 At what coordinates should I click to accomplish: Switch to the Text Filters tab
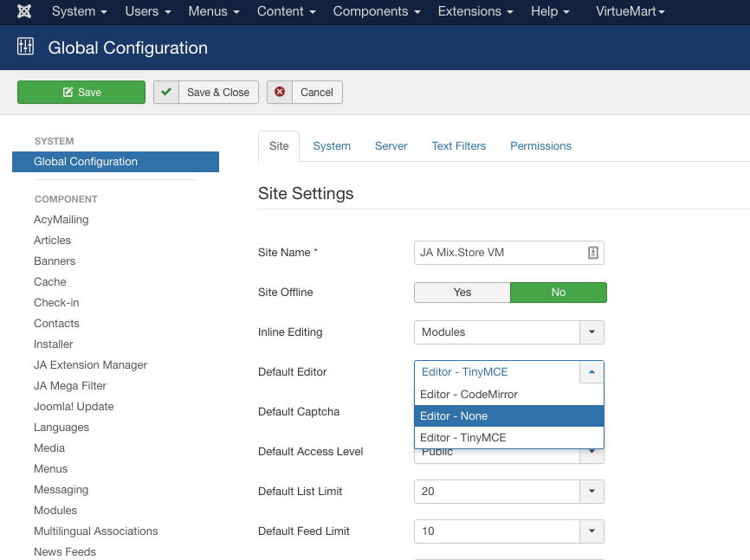click(x=459, y=146)
